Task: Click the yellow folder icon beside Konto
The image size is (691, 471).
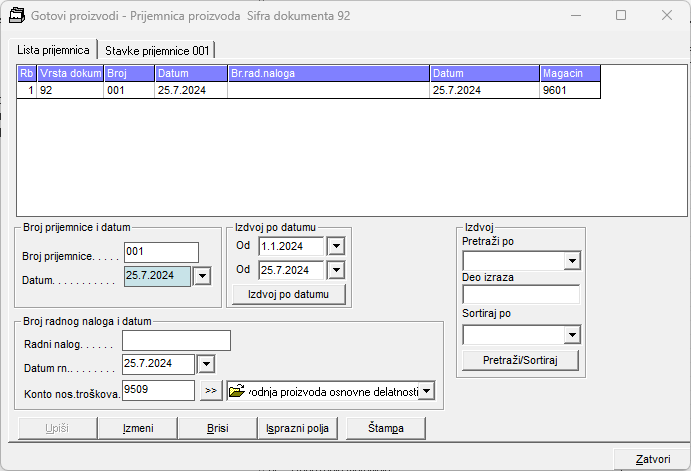Action: point(237,391)
